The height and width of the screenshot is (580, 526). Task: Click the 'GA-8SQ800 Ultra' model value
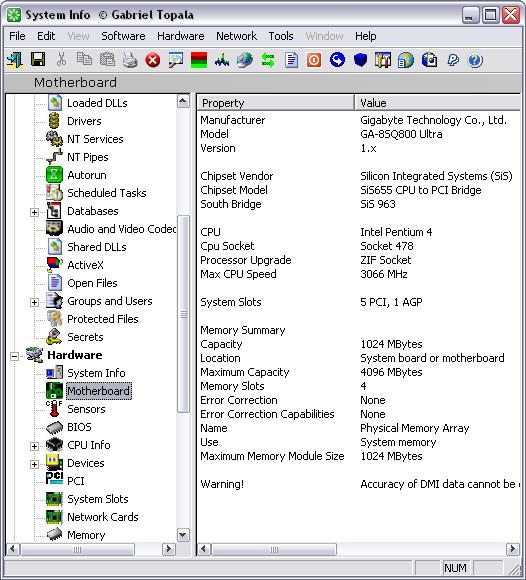[401, 134]
